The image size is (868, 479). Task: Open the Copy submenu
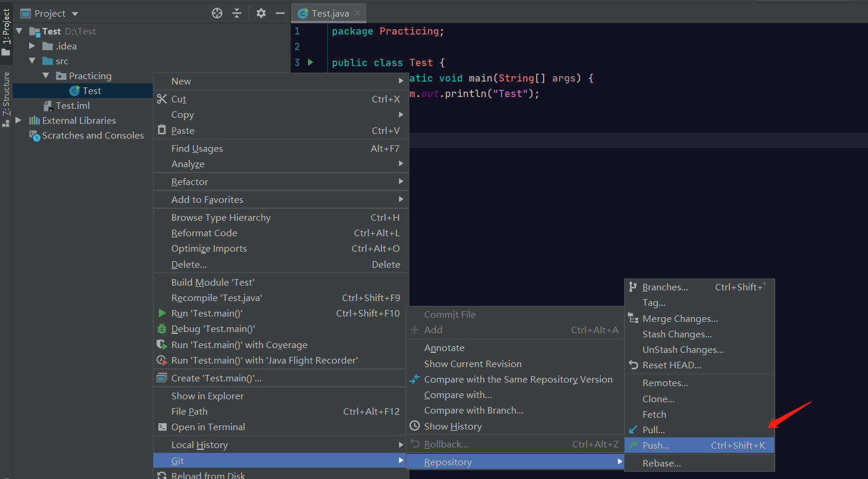click(x=281, y=114)
